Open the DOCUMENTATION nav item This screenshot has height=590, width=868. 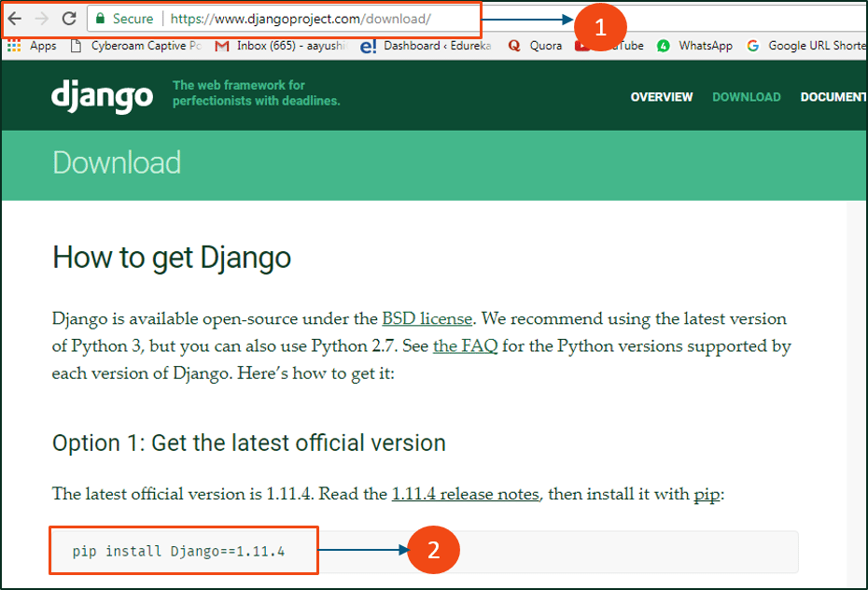coord(833,97)
